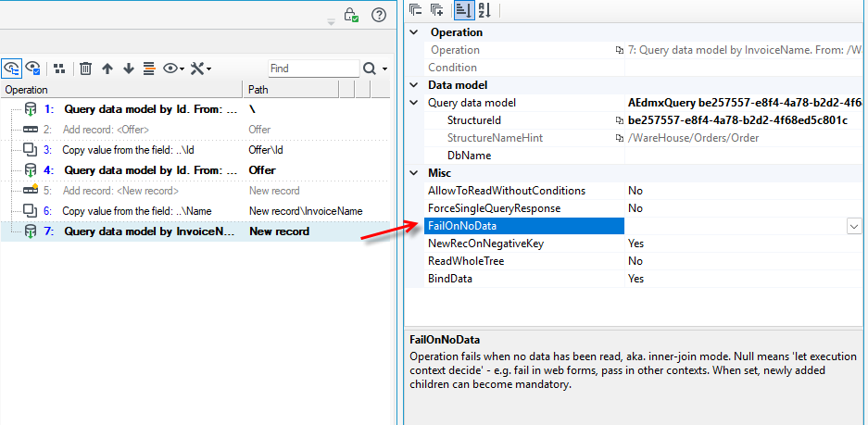
Task: Select row 3: Copy value from ..\Id
Action: (195, 150)
